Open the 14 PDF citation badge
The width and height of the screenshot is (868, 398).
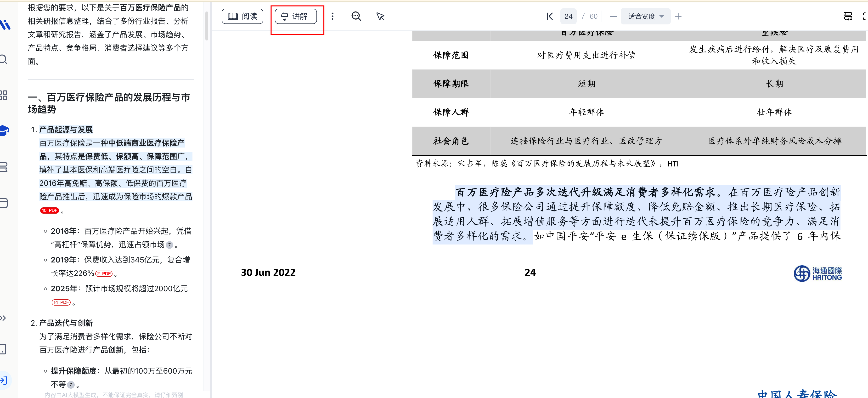61,302
